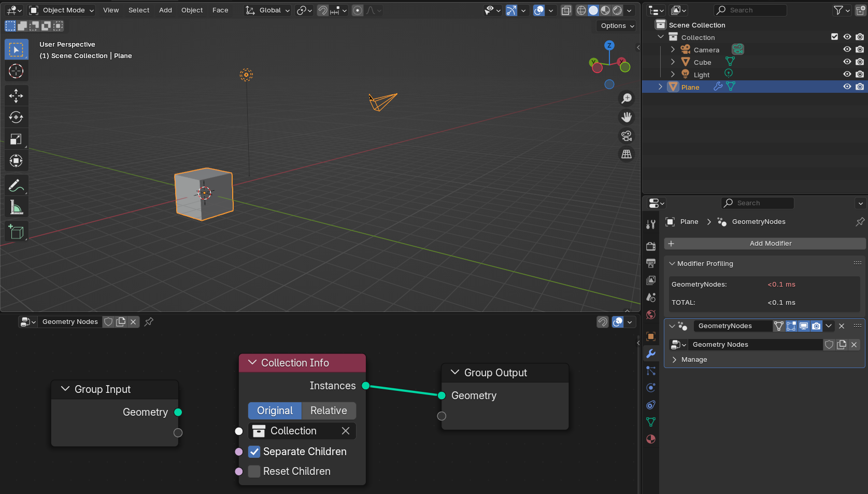
Task: Click the outliner Search field
Action: point(750,10)
